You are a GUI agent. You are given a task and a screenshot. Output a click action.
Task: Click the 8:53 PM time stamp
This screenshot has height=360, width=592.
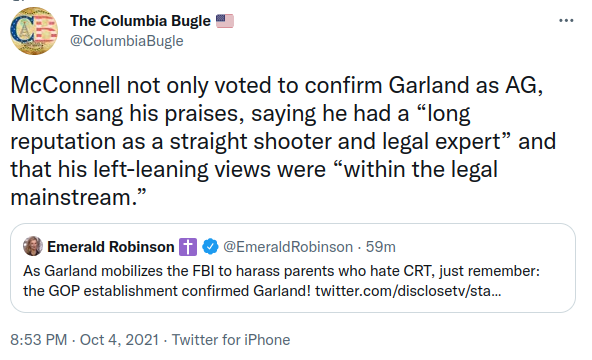[39, 340]
